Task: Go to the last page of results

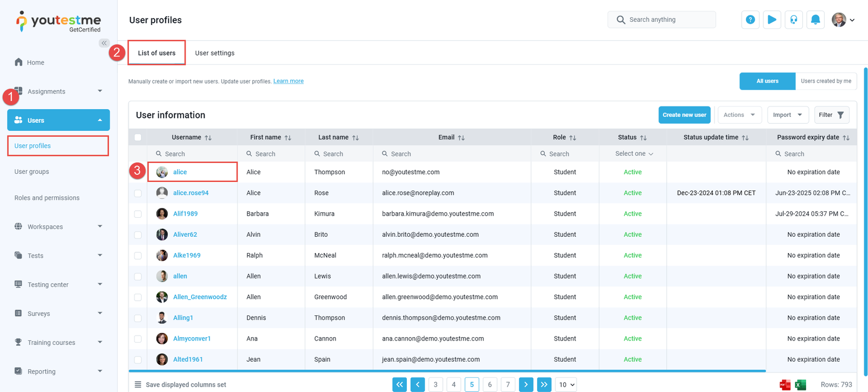Action: coord(544,384)
